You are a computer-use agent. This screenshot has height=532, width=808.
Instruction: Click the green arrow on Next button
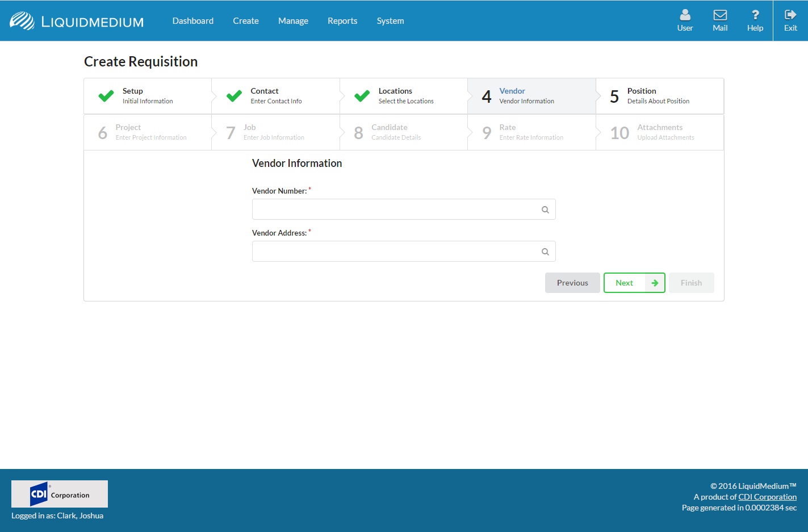[x=655, y=283]
